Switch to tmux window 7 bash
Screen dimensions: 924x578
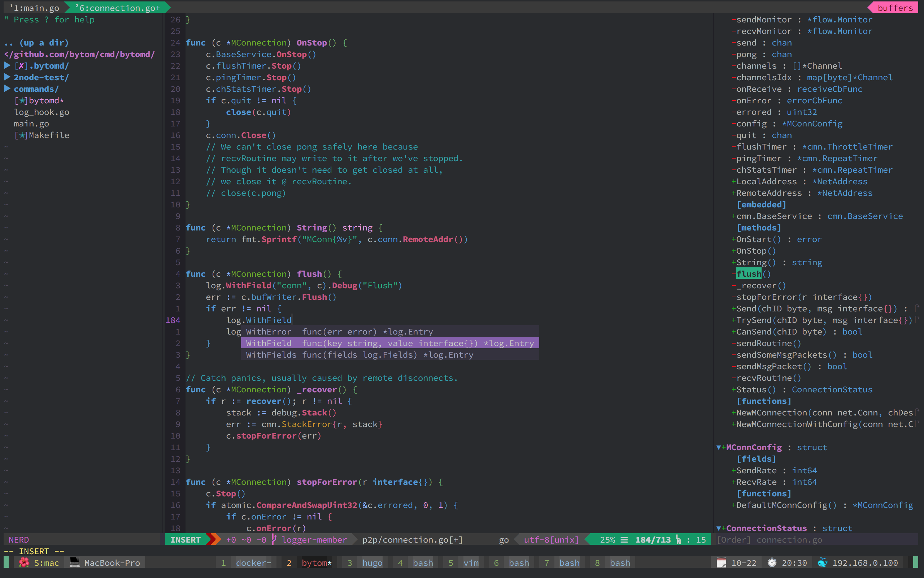coord(562,562)
